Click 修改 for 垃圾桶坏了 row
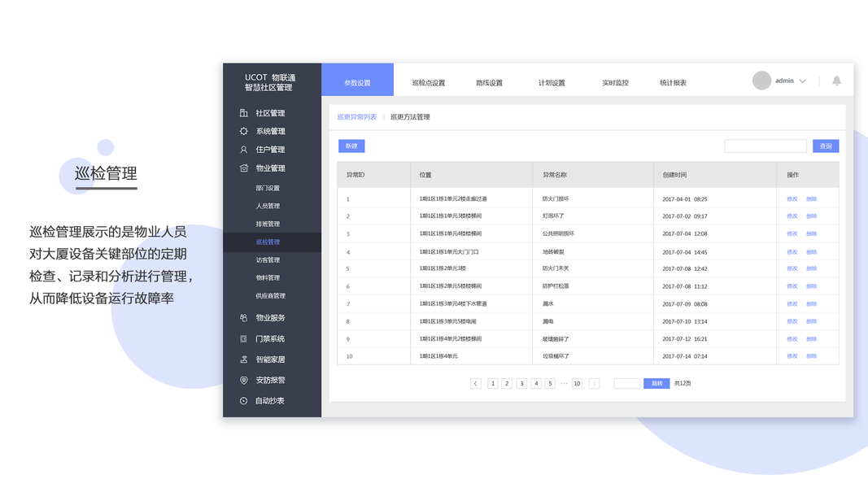Screen dimensions: 868x488 (792, 356)
